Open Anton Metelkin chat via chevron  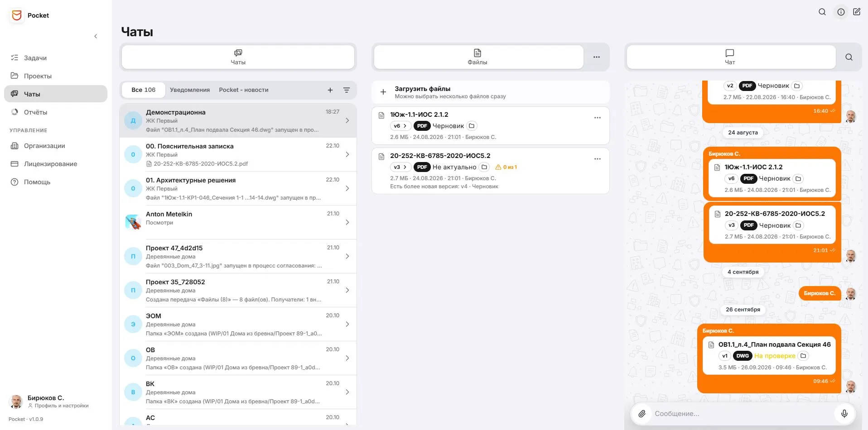347,222
